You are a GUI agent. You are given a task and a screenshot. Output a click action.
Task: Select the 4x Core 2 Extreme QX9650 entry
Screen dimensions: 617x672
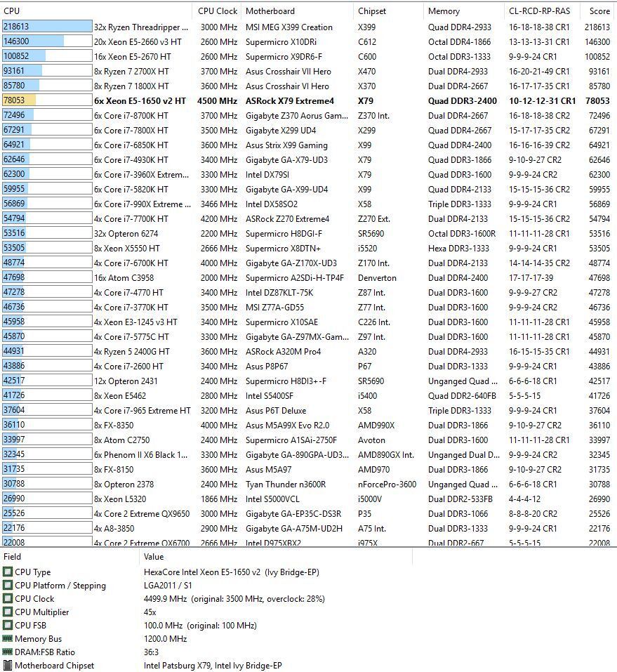[x=142, y=514]
